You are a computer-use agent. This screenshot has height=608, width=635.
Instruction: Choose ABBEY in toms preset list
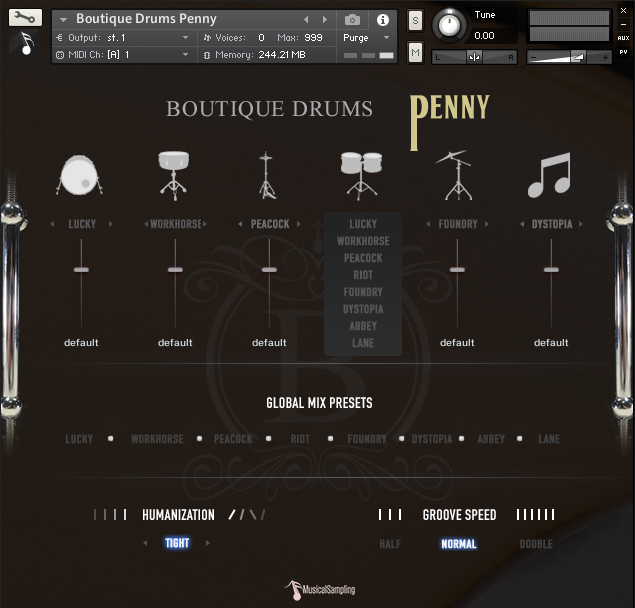click(363, 326)
